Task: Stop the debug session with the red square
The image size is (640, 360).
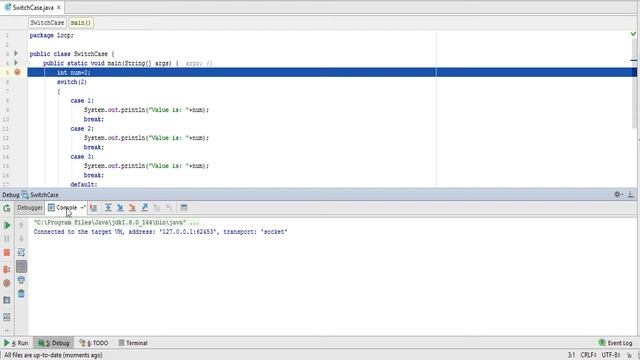Action: click(7, 253)
